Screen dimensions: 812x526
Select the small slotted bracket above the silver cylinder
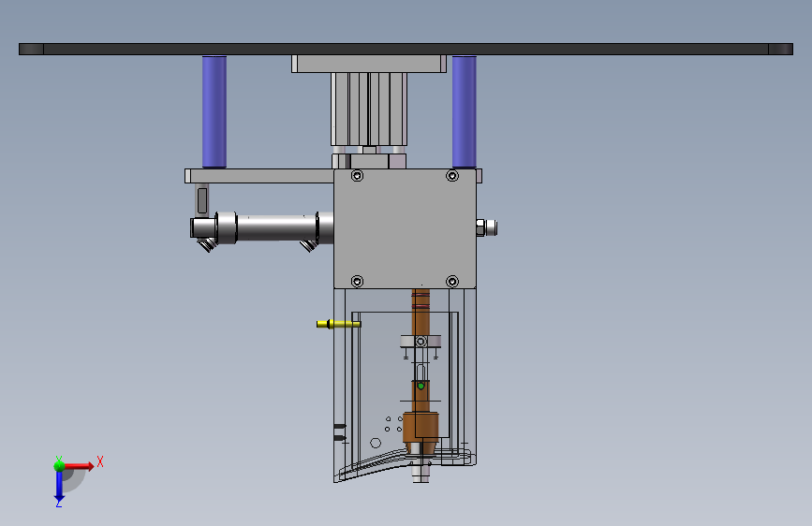pos(202,200)
